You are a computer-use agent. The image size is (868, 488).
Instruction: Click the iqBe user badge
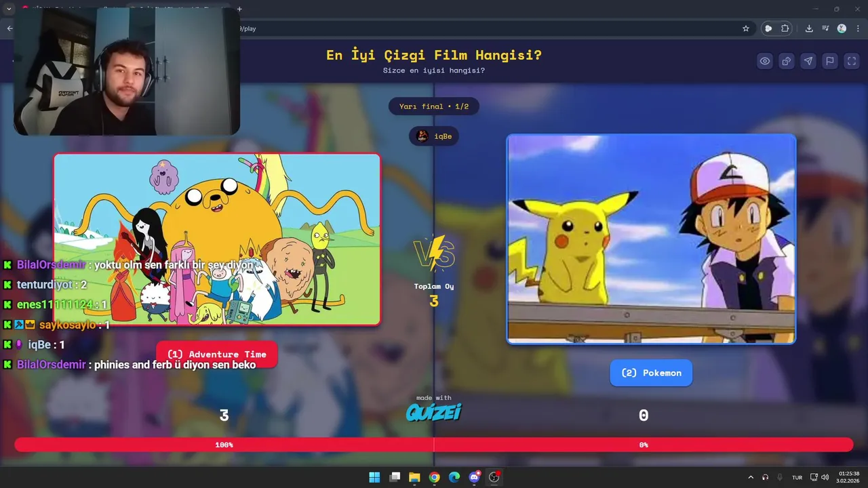[434, 136]
